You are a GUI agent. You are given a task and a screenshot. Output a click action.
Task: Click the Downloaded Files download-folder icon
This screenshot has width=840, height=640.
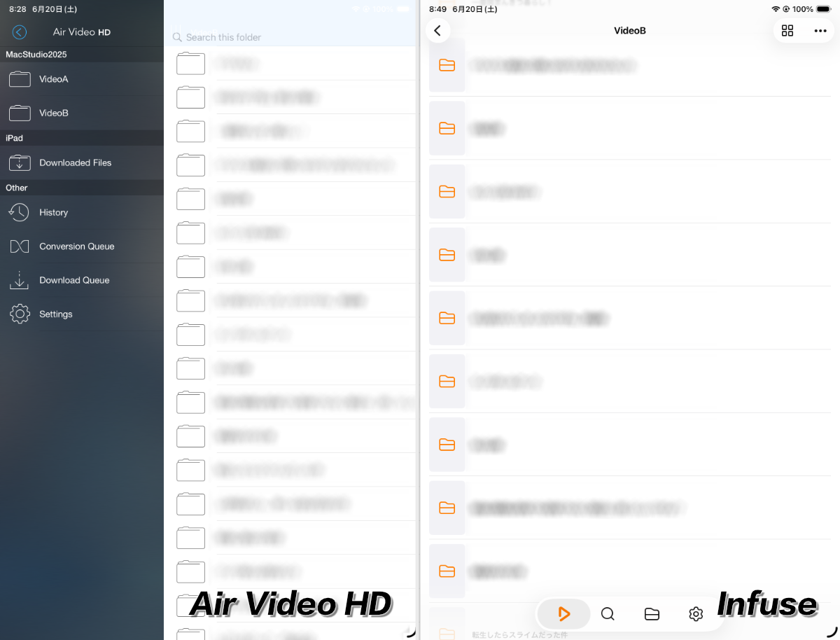(20, 162)
